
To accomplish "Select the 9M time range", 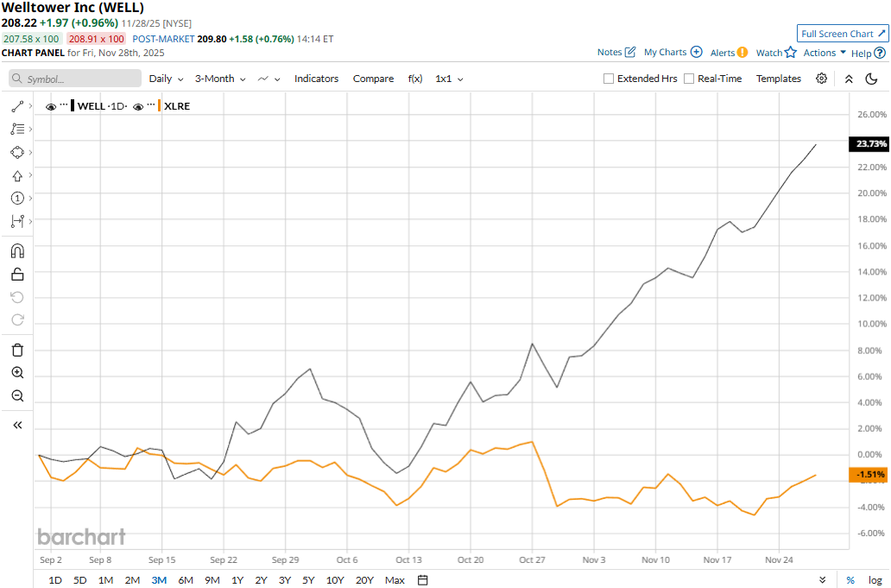I will click(212, 580).
